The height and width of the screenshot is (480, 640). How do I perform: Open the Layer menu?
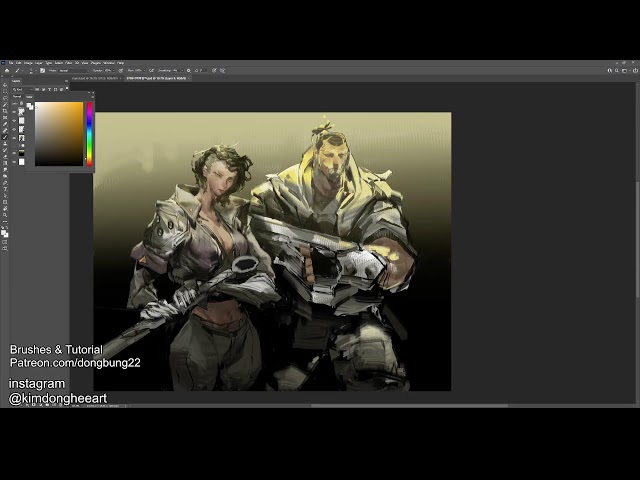(39, 63)
